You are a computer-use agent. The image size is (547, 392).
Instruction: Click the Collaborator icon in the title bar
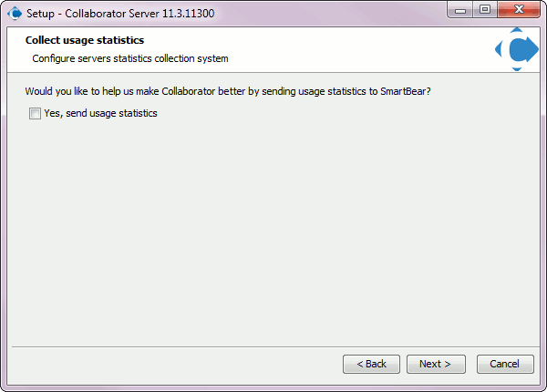(x=15, y=14)
